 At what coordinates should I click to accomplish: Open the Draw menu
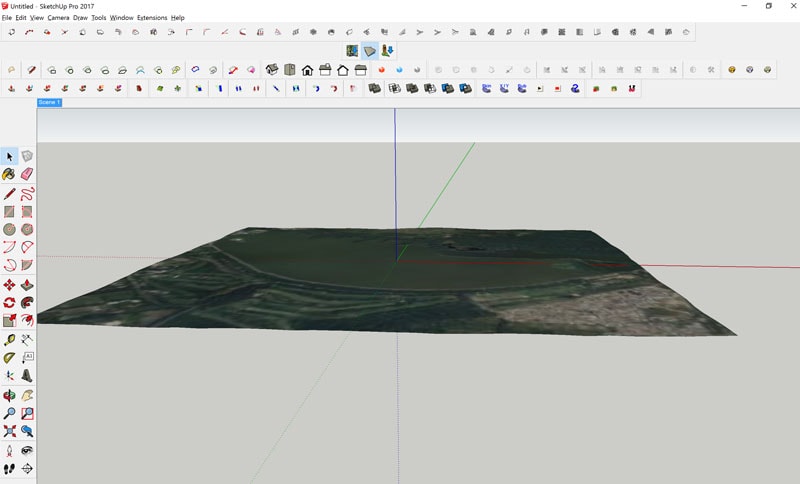(x=80, y=17)
